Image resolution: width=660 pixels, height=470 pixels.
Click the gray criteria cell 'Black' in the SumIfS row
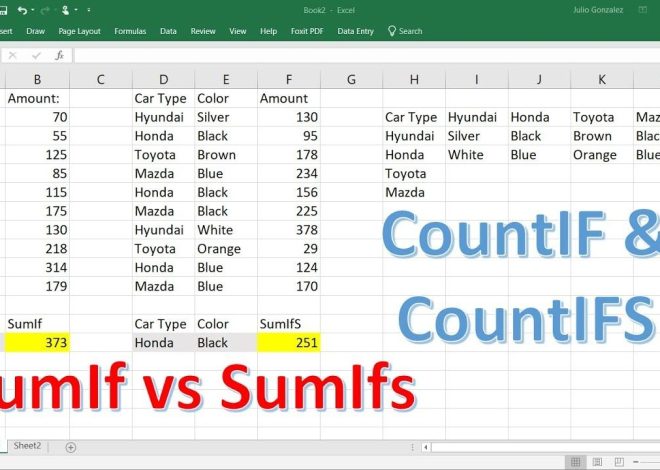(x=226, y=343)
